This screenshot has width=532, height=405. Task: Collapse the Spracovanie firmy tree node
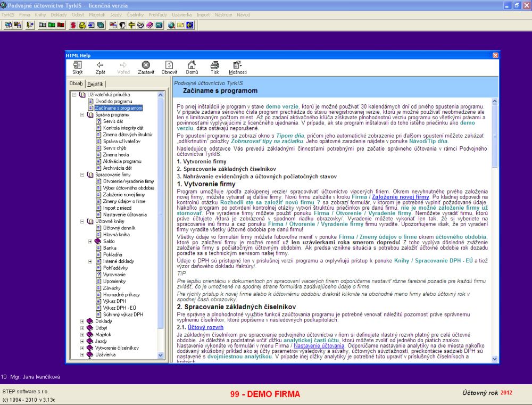(x=82, y=175)
